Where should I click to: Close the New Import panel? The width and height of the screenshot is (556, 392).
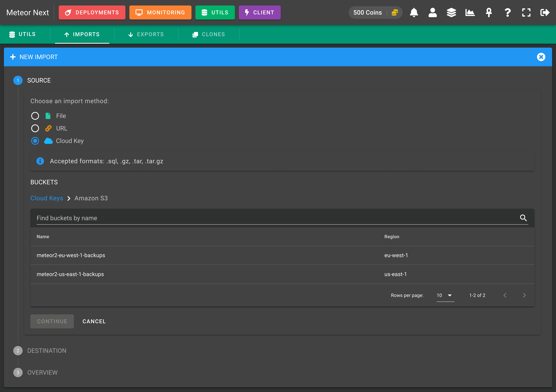click(541, 57)
